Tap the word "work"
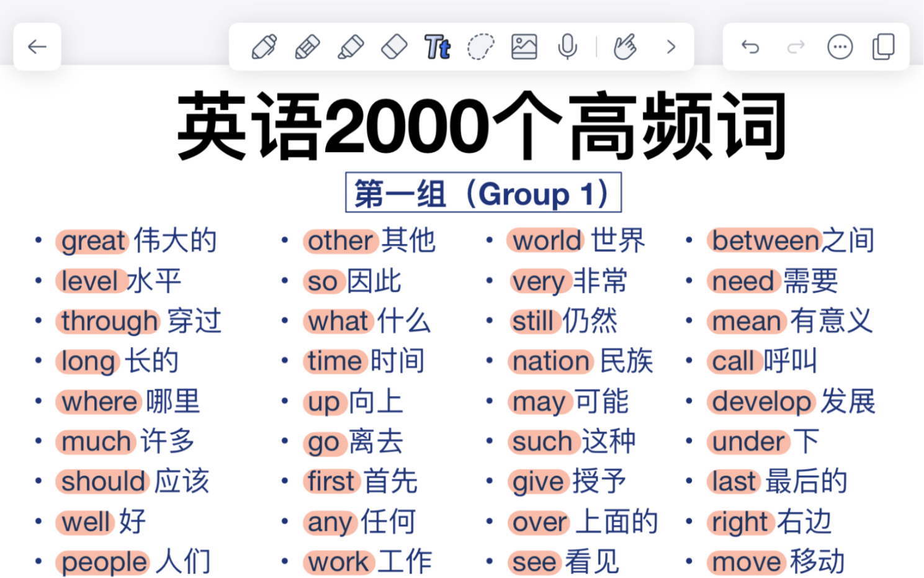Screen dimensions: 924x578 (x=339, y=562)
